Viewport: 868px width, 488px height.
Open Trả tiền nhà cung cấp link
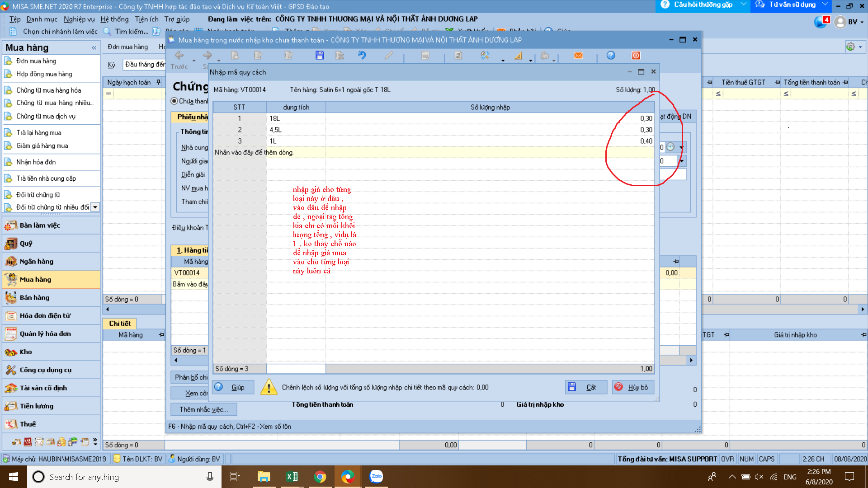tap(46, 178)
